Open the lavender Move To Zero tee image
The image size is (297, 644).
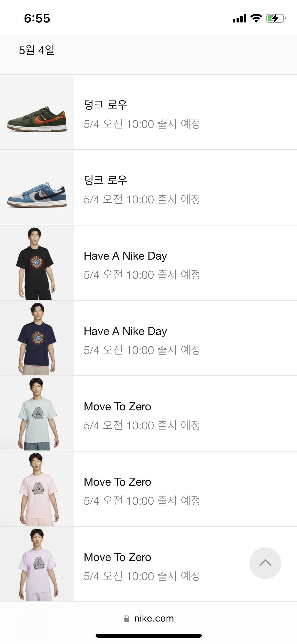point(37,564)
